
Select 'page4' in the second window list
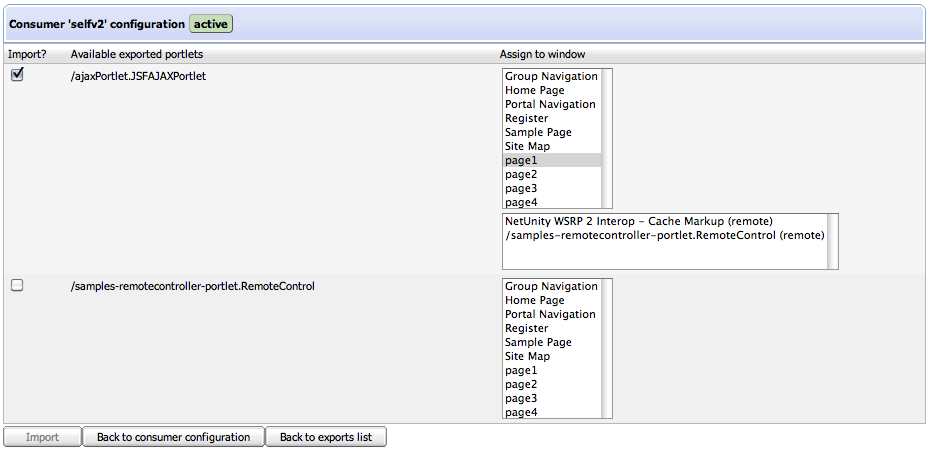(521, 412)
